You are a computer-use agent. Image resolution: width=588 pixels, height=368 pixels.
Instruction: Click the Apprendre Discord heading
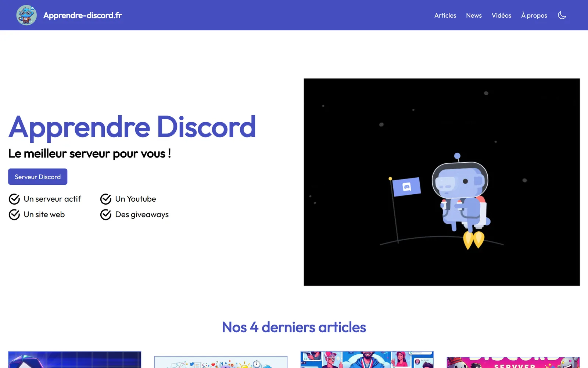(132, 127)
